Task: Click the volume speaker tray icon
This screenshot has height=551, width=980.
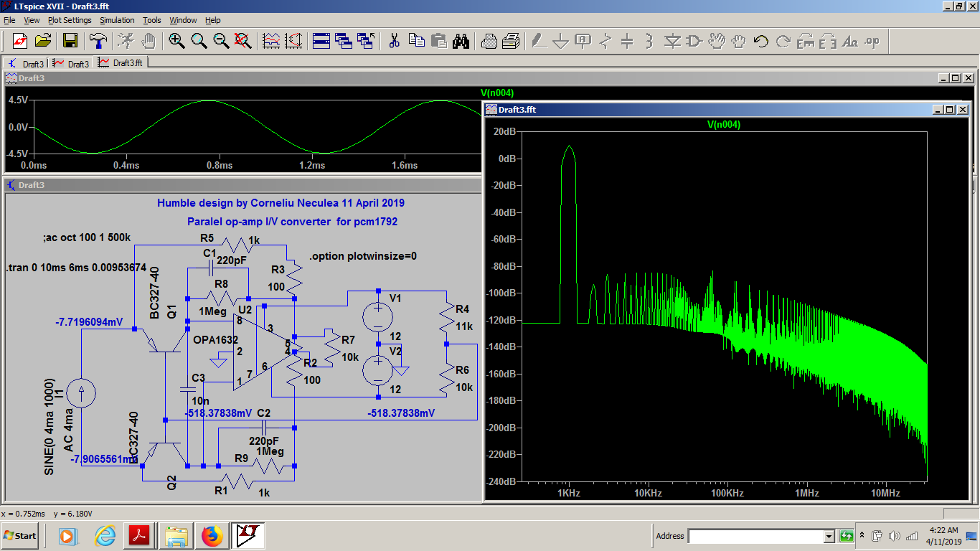Action: pos(894,536)
